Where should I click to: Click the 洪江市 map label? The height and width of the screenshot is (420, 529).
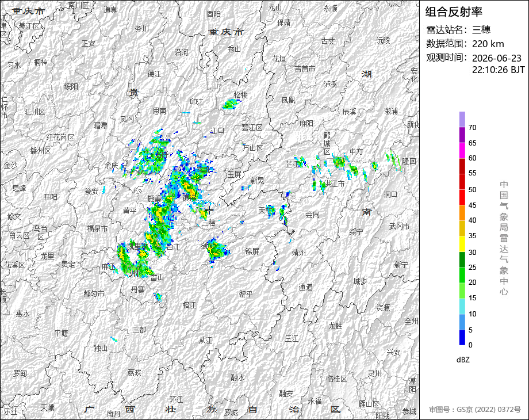click(334, 184)
